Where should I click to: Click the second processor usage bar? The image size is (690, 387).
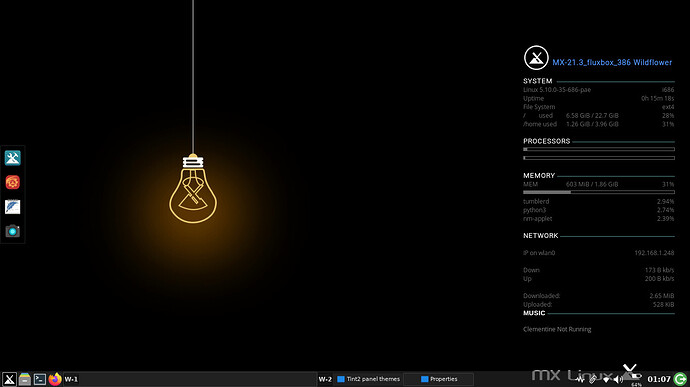[x=599, y=158]
